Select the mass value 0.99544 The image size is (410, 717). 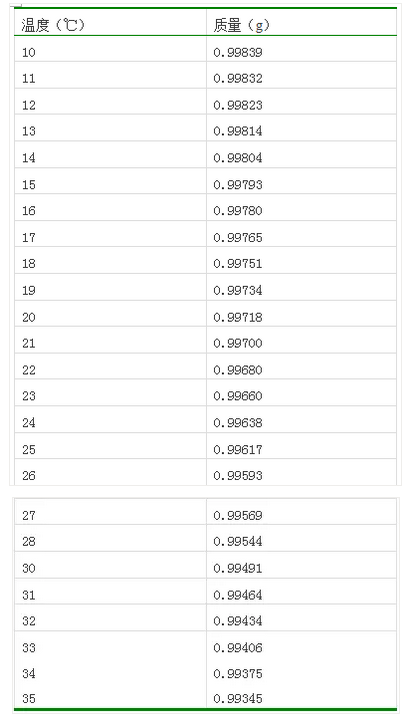(x=238, y=541)
